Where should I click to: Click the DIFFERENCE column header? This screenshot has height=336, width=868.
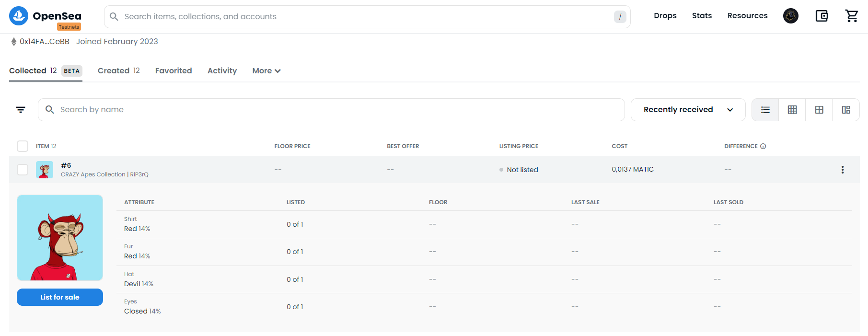pyautogui.click(x=741, y=146)
